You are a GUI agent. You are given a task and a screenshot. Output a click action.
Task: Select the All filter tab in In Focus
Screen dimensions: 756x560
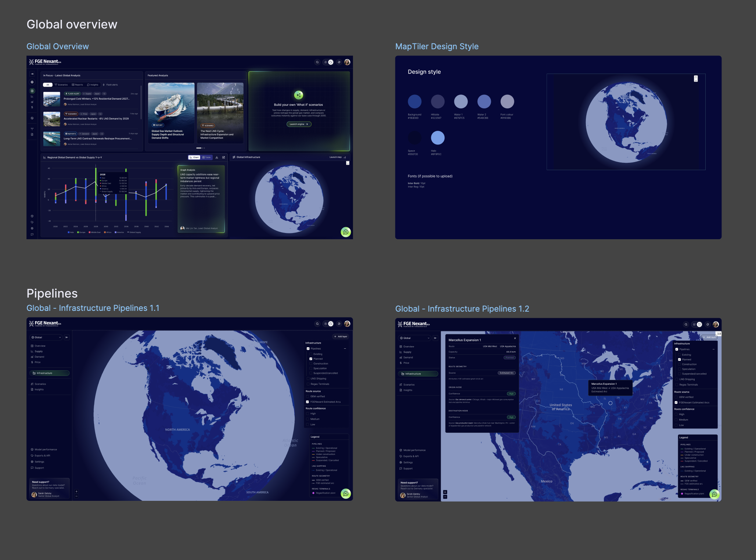(x=48, y=85)
